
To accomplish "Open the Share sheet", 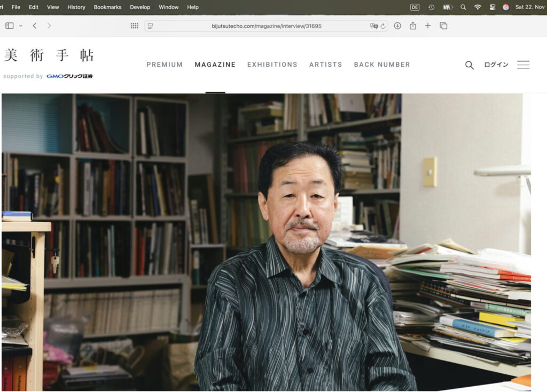I will coord(412,26).
